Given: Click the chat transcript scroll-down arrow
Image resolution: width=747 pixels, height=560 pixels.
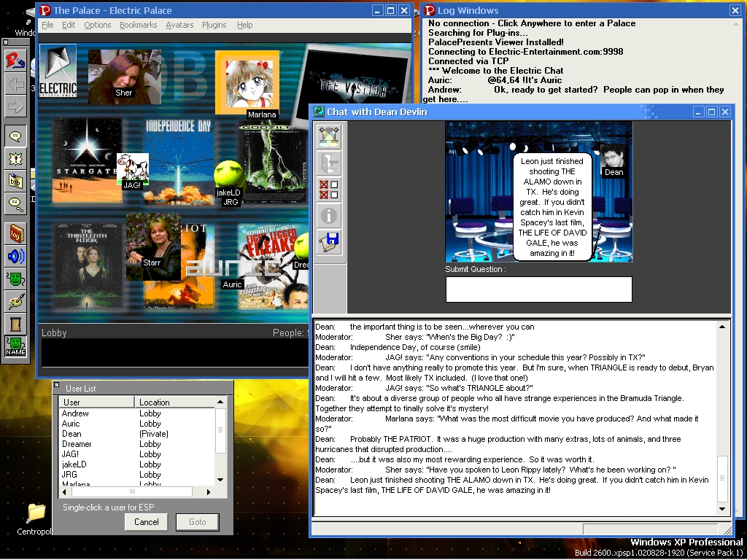Looking at the screenshot, I should 722,508.
